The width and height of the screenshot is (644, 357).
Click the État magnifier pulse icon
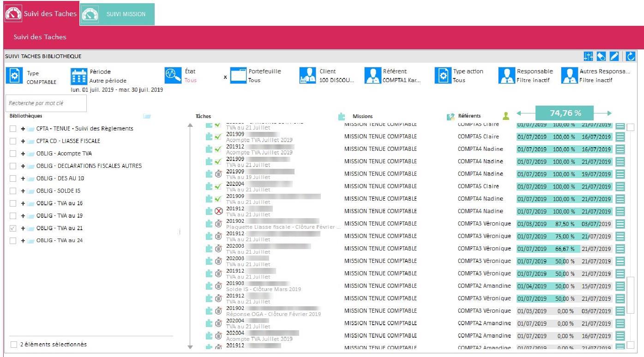click(x=173, y=76)
